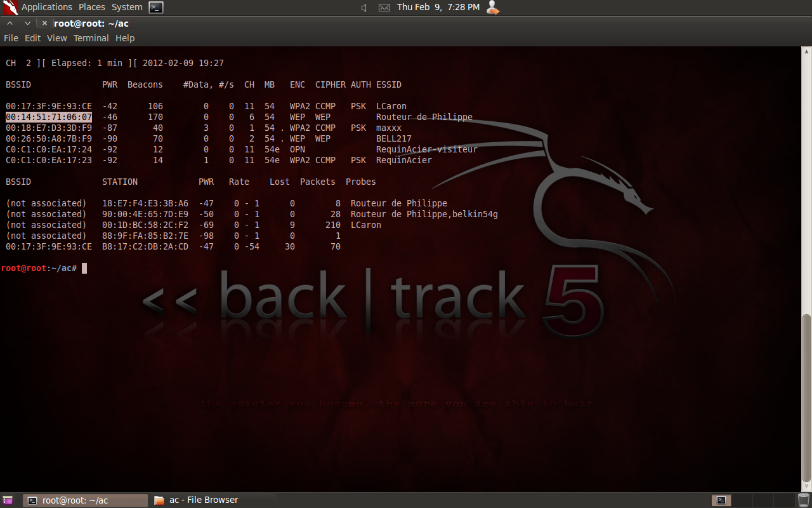Open the Applications menu
Viewport: 812px width, 508px height.
(46, 7)
